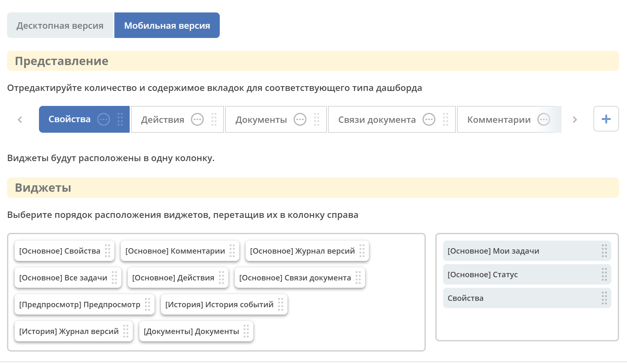The image size is (627, 364).
Task: Select [Основное] Действия widget chip
Action: click(x=178, y=278)
